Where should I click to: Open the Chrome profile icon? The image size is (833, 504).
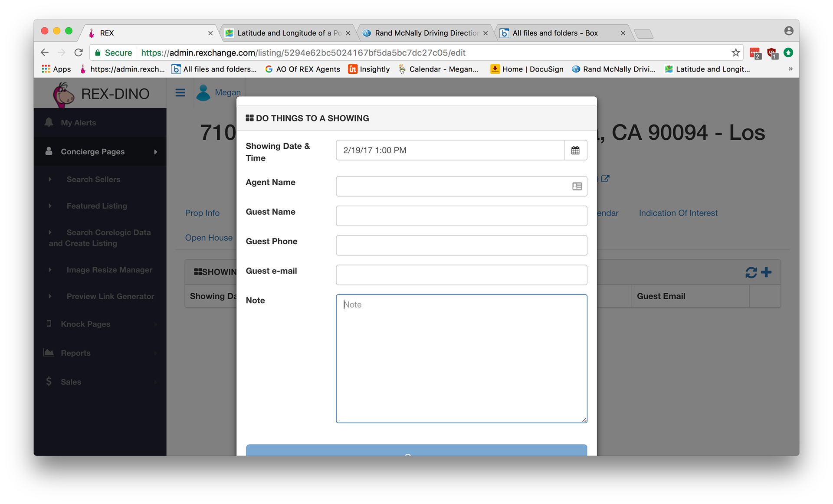tap(789, 31)
